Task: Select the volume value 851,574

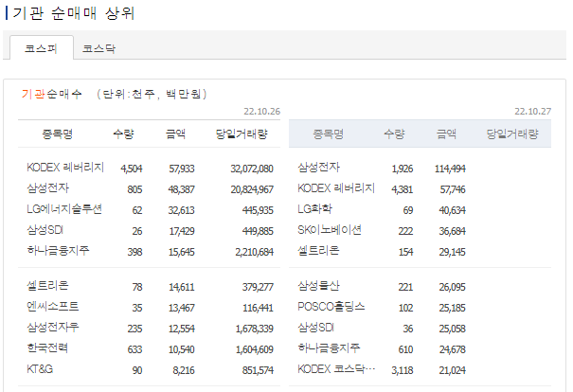Action: click(x=258, y=370)
